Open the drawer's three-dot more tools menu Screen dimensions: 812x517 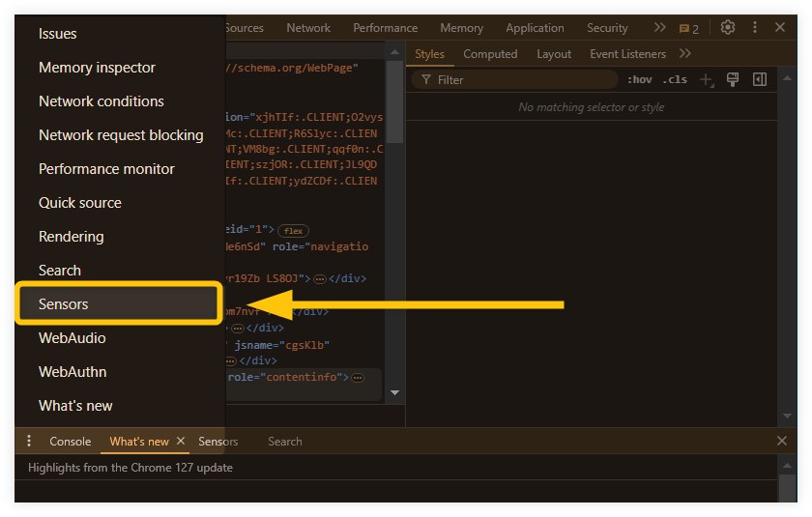pos(29,441)
